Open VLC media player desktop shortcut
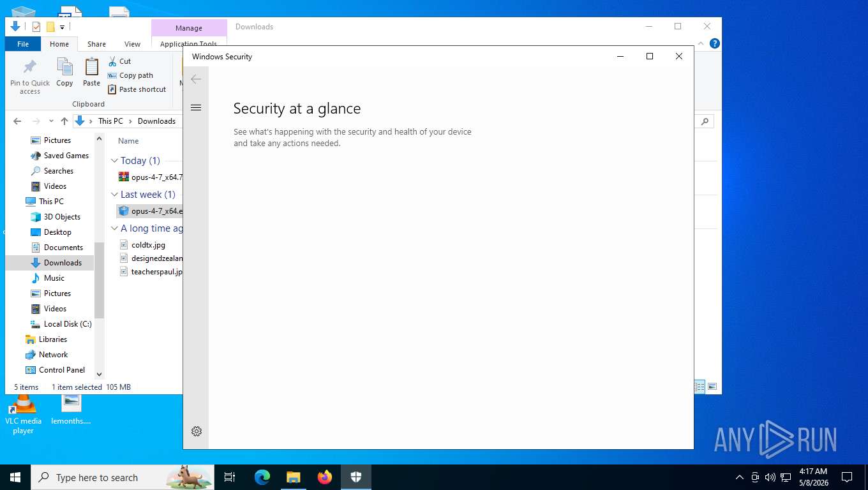868x490 pixels. pos(23,415)
